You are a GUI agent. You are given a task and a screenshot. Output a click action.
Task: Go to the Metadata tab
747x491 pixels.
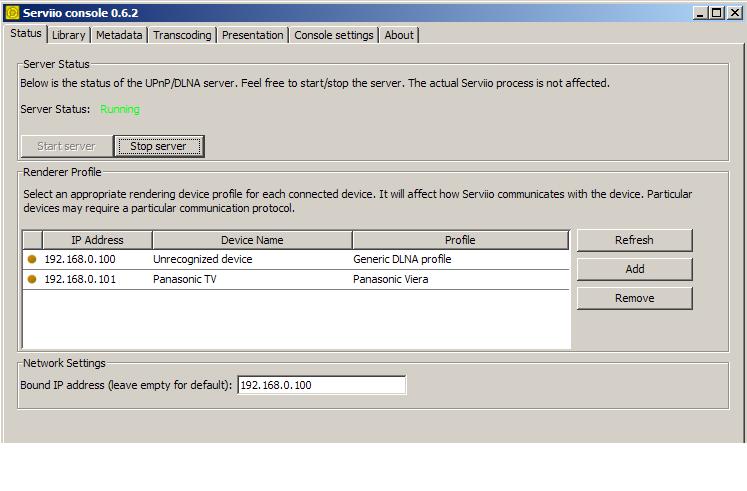[x=119, y=35]
